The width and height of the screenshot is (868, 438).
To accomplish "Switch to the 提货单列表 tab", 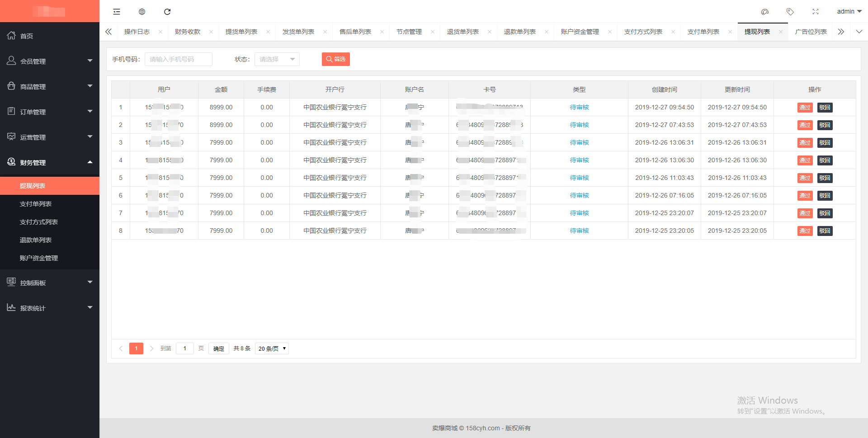I will tap(241, 32).
